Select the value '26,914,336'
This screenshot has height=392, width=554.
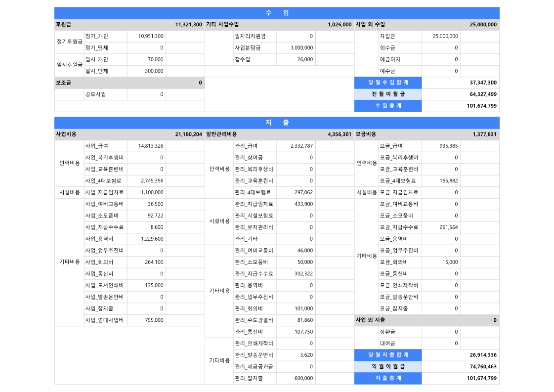(x=483, y=355)
